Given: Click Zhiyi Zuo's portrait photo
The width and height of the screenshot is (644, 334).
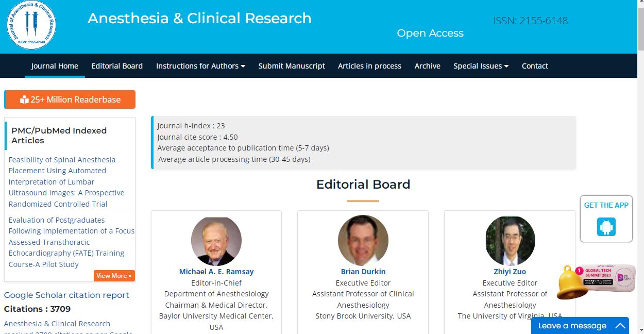Looking at the screenshot, I should click(x=510, y=241).
